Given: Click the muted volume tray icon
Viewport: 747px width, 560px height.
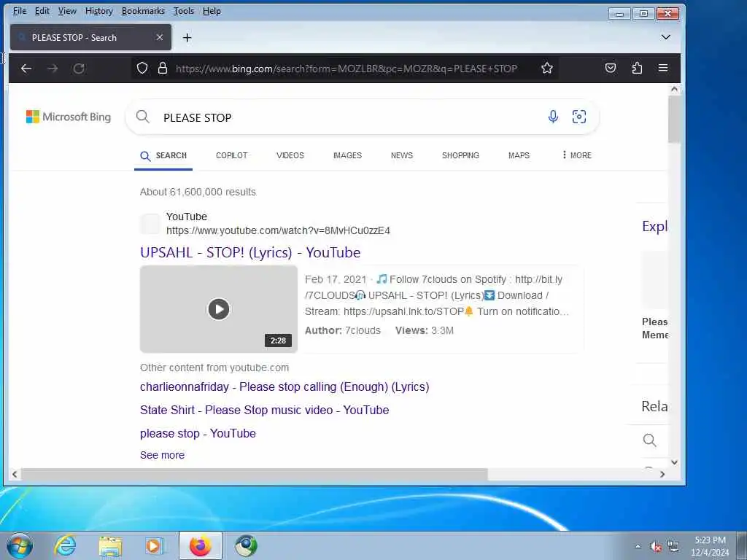Looking at the screenshot, I should click(x=656, y=547).
